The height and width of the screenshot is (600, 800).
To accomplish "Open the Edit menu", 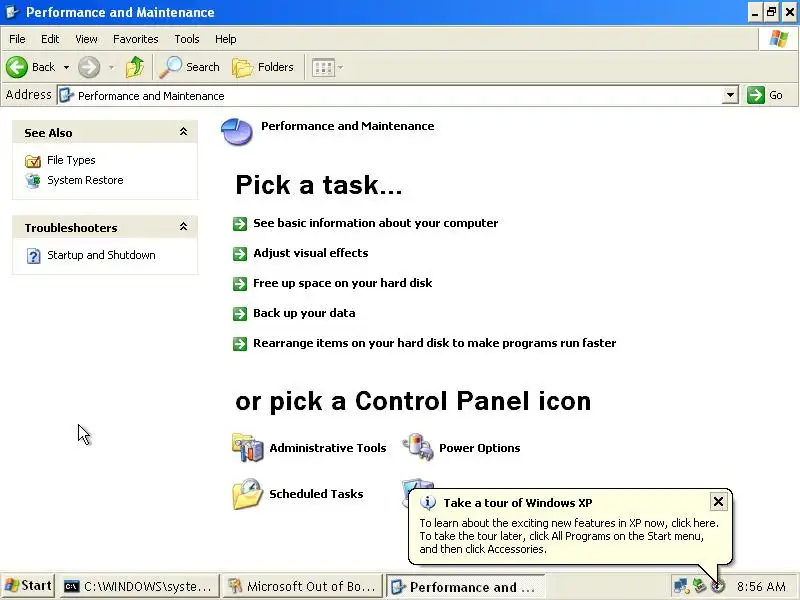I will point(50,39).
